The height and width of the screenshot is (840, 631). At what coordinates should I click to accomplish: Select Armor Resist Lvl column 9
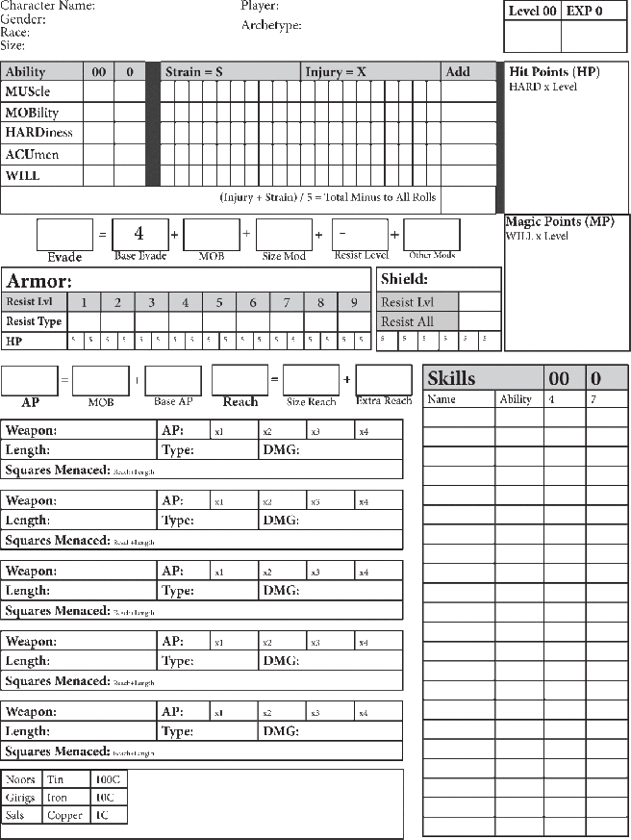354,302
